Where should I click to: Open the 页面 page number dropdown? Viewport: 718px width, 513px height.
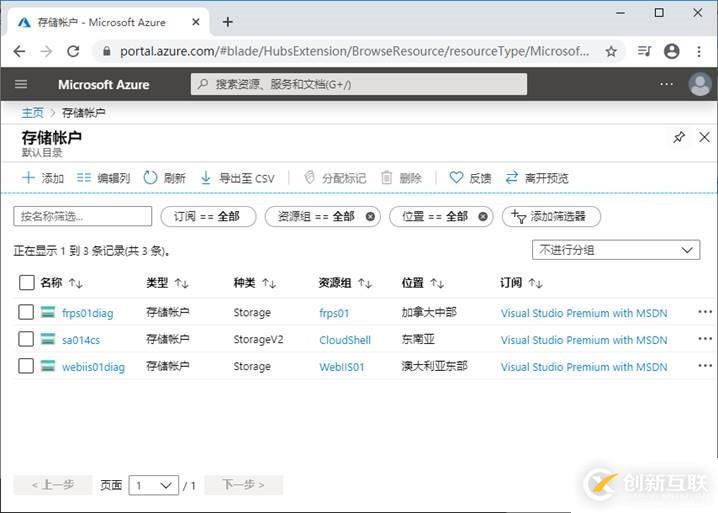tap(153, 485)
